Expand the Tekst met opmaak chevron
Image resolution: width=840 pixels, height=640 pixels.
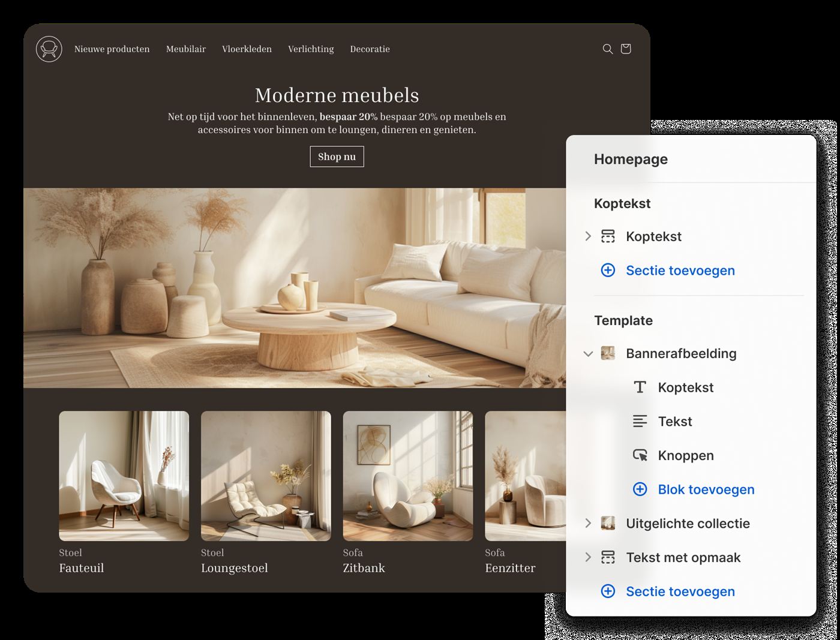click(588, 558)
